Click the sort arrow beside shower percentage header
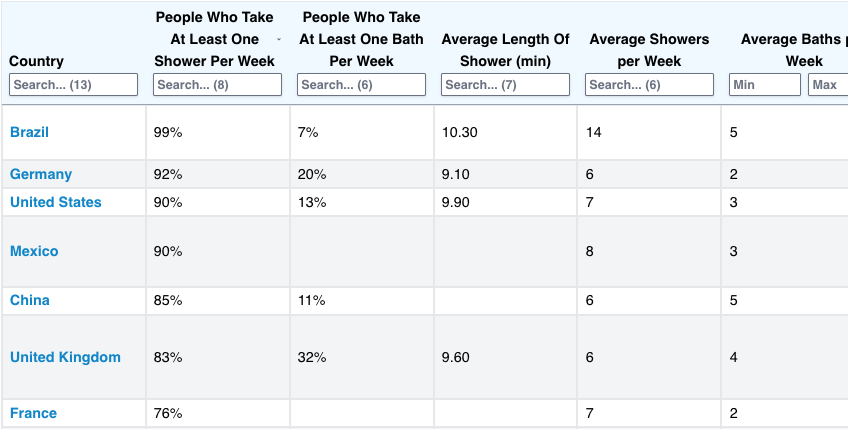 [279, 39]
